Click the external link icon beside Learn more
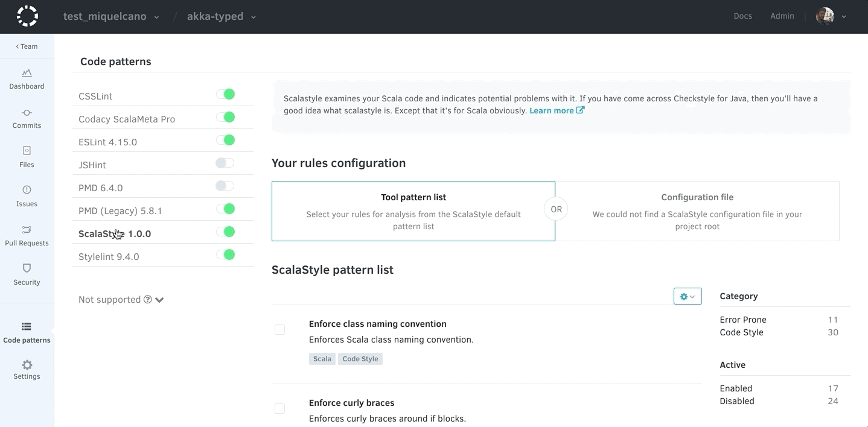This screenshot has width=868, height=427. (580, 110)
